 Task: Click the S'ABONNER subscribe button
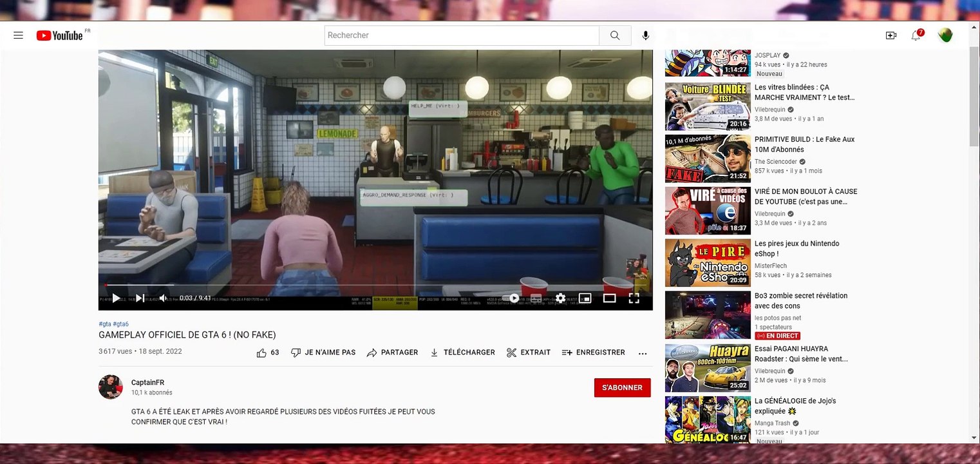622,387
